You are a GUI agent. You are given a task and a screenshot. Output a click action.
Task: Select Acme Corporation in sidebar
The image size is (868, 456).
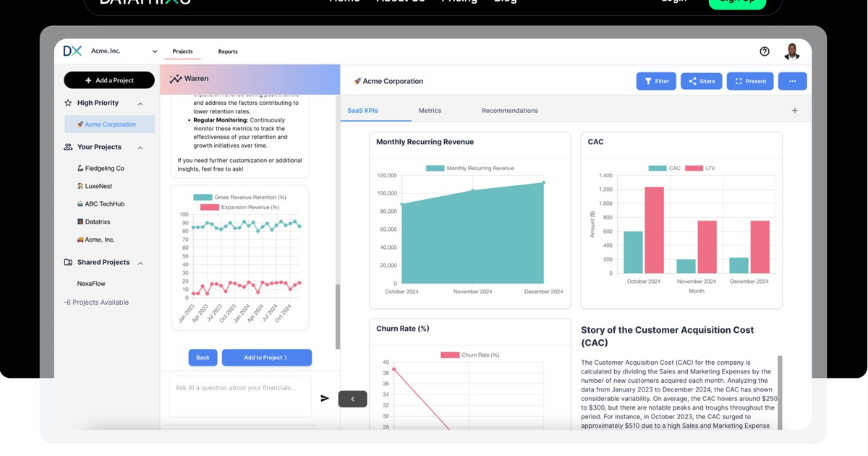point(110,124)
